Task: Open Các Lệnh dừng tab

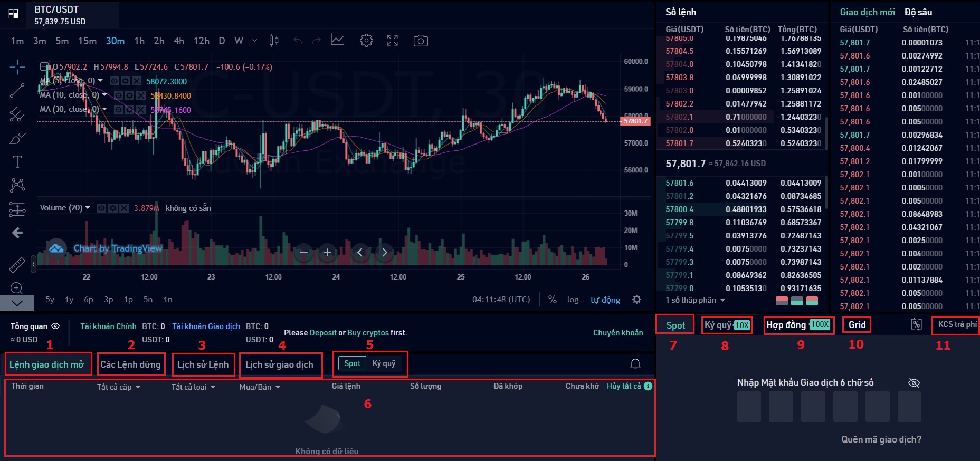Action: pos(130,364)
